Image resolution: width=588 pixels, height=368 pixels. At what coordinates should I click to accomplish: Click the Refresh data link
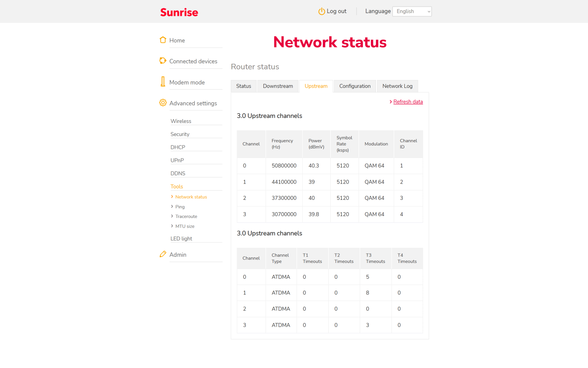(x=408, y=102)
